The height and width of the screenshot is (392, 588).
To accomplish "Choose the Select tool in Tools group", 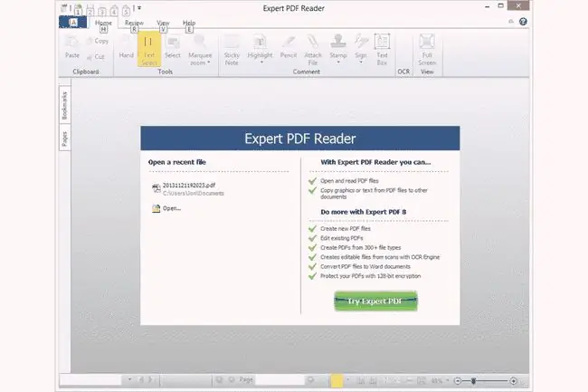I will pyautogui.click(x=173, y=48).
